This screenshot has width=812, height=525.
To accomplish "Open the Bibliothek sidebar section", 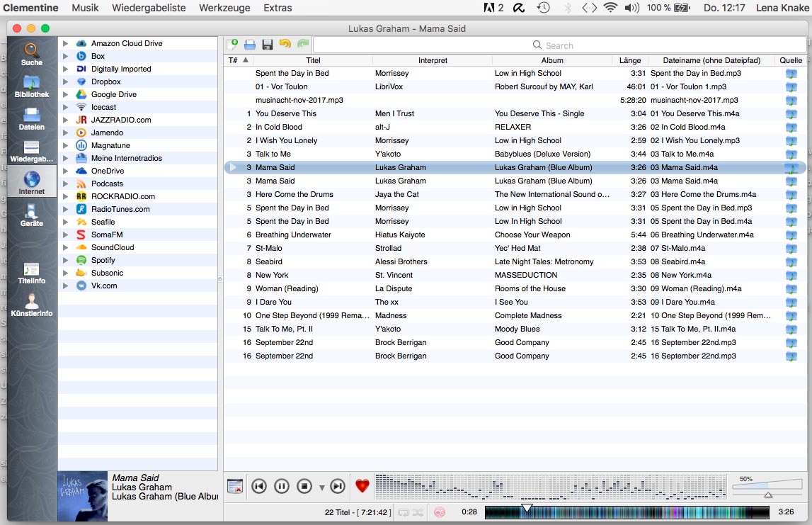I will tap(32, 86).
